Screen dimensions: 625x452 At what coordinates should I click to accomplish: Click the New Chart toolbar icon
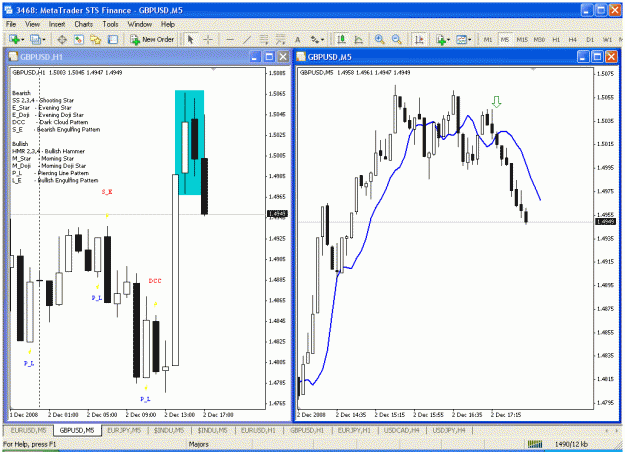click(x=14, y=39)
